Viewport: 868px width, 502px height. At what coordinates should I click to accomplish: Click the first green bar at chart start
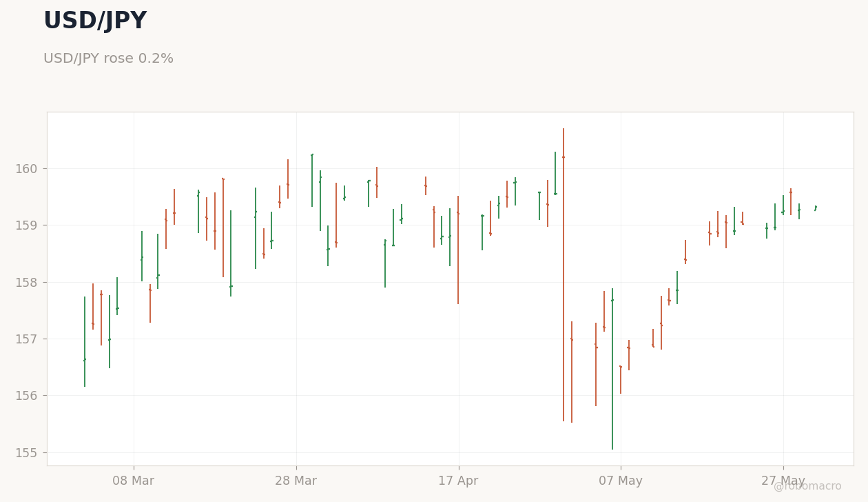[x=85, y=341]
